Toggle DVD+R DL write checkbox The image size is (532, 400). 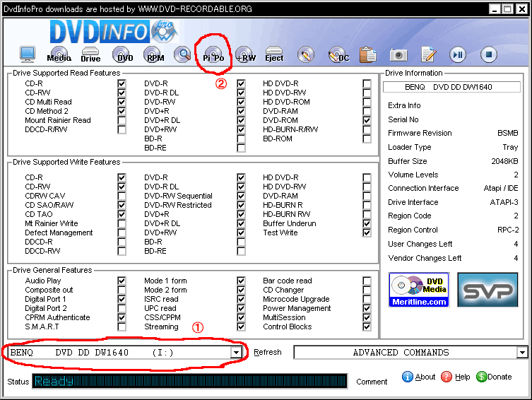point(241,223)
